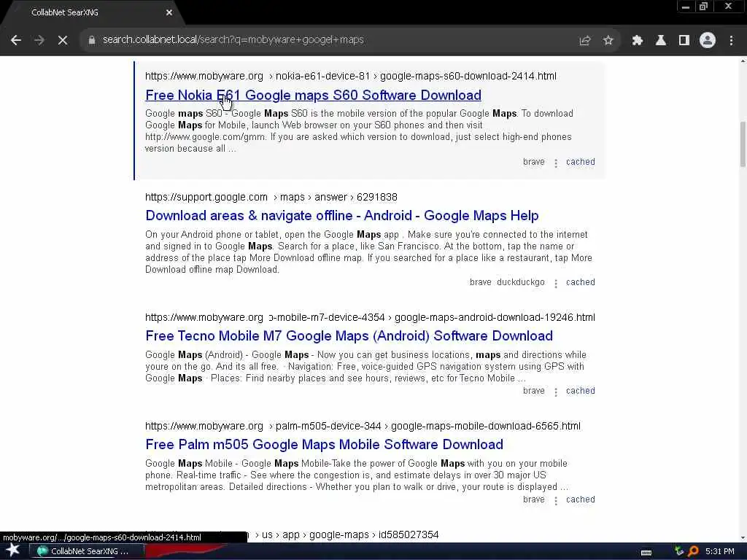Go back to the previous page
This screenshot has height=560, width=747.
tap(16, 40)
